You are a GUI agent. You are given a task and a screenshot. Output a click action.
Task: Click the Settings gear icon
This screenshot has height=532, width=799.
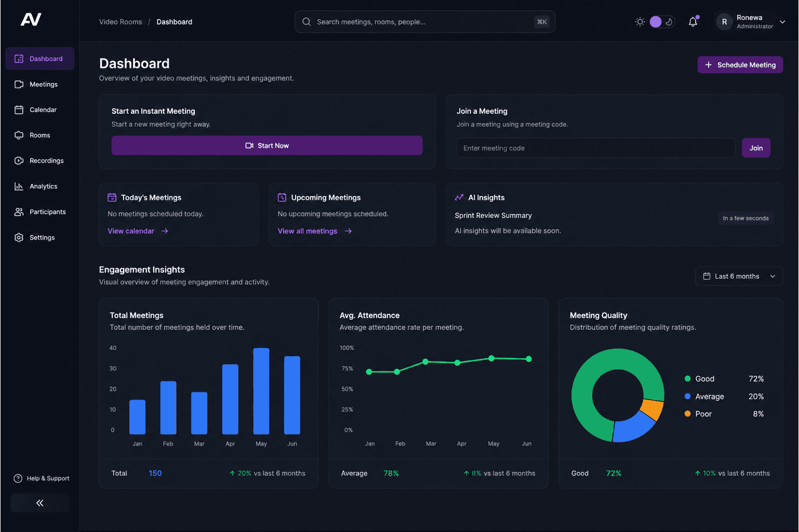pyautogui.click(x=19, y=238)
